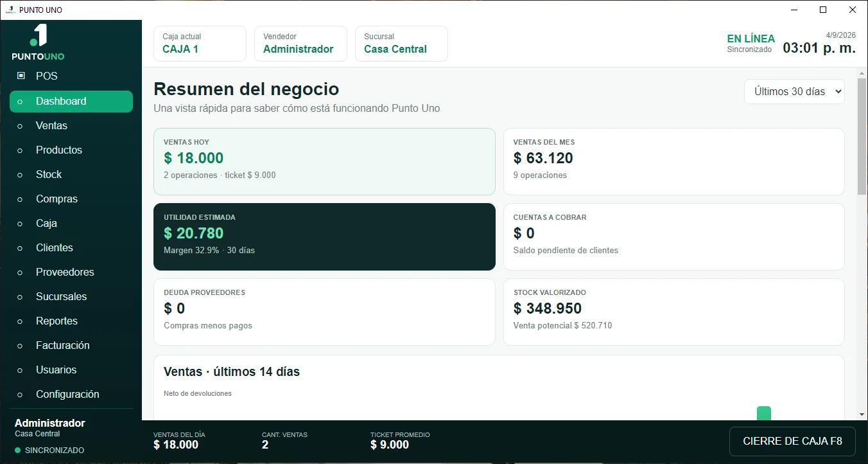Maximize the Punto Uno window
This screenshot has width=868, height=464.
pyautogui.click(x=823, y=10)
